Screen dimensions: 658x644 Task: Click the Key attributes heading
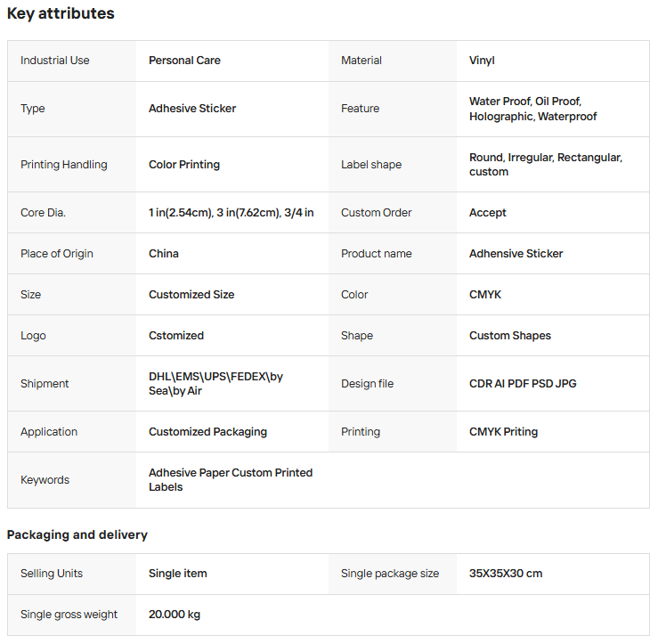click(61, 14)
